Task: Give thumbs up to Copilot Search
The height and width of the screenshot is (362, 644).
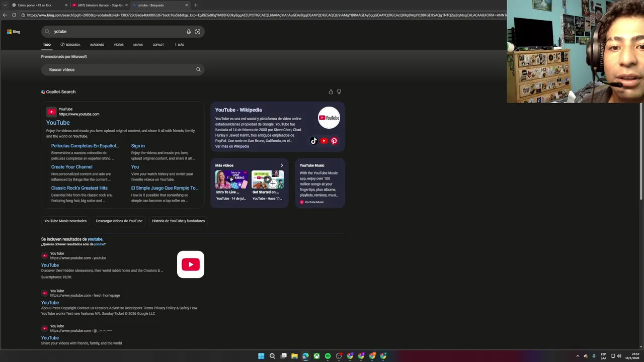Action: [x=331, y=92]
